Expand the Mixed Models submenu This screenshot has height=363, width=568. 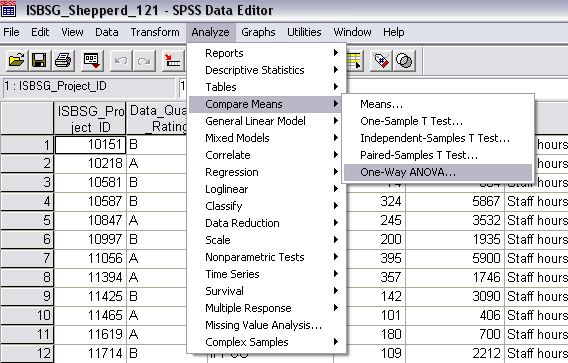267,138
